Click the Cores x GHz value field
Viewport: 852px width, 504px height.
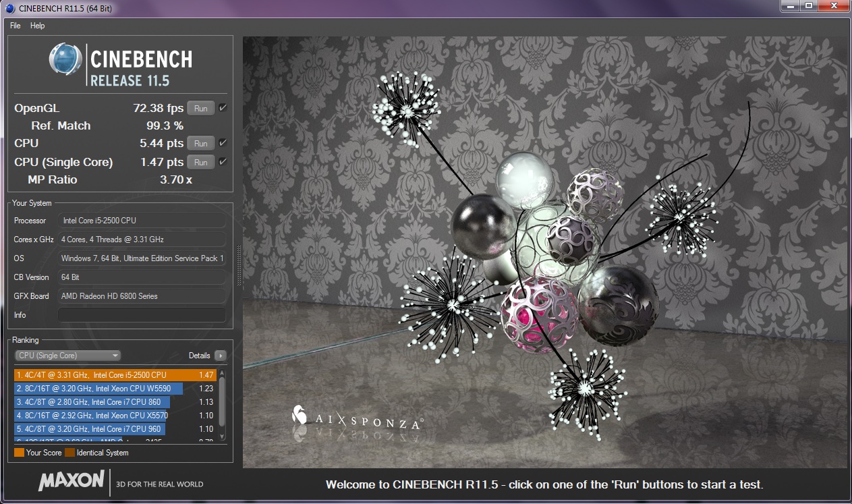click(x=142, y=240)
